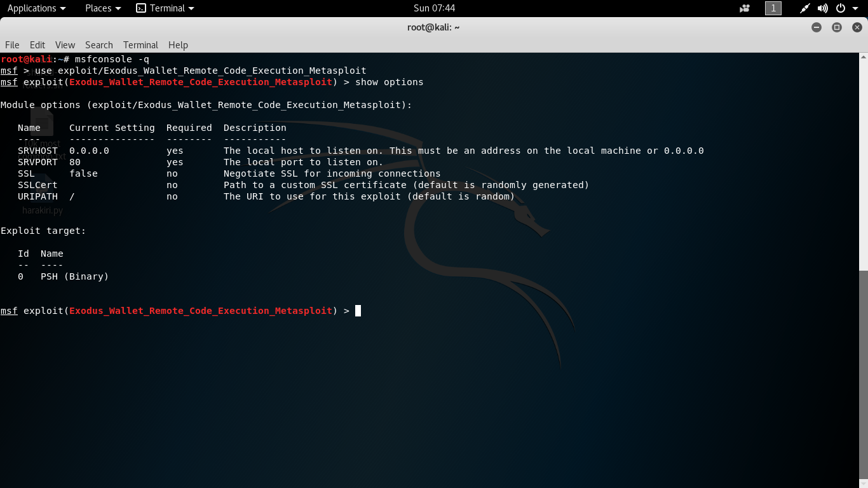This screenshot has width=868, height=488.
Task: Click the SRVHOST current setting 0.0.0.0
Action: tap(89, 151)
